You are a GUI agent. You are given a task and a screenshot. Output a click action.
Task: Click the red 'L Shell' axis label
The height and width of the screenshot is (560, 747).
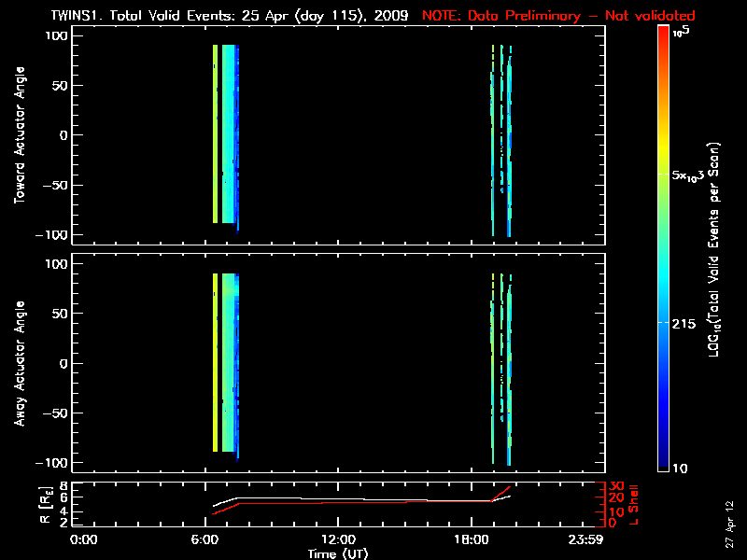tap(636, 503)
